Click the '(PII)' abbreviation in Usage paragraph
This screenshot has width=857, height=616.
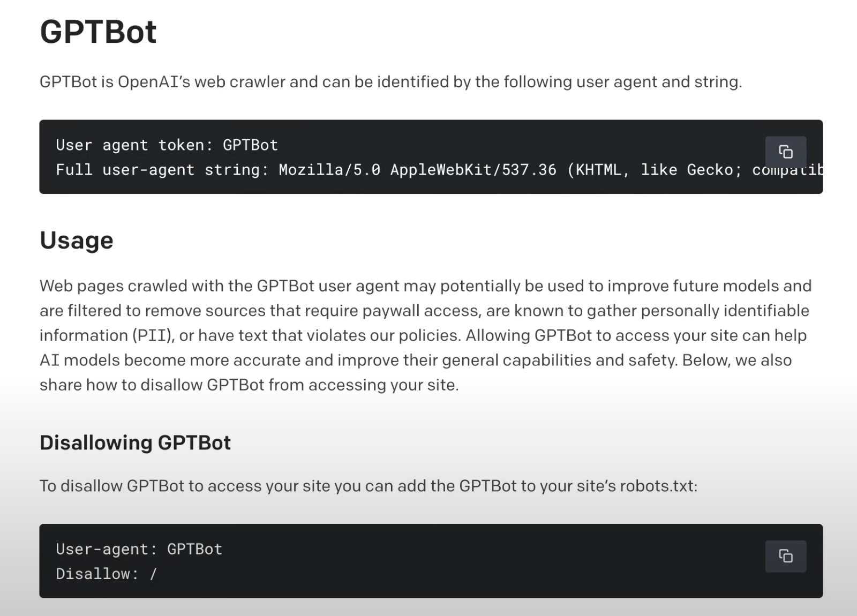[x=153, y=335]
